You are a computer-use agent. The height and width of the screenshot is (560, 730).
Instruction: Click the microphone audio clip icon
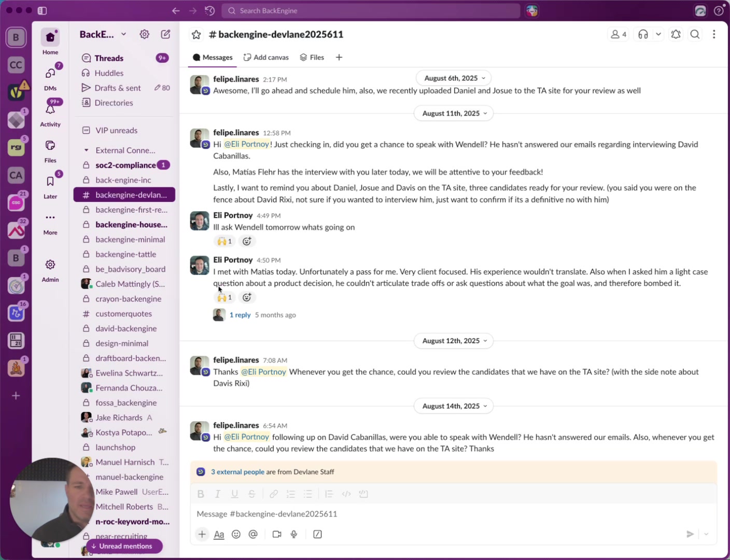point(294,534)
